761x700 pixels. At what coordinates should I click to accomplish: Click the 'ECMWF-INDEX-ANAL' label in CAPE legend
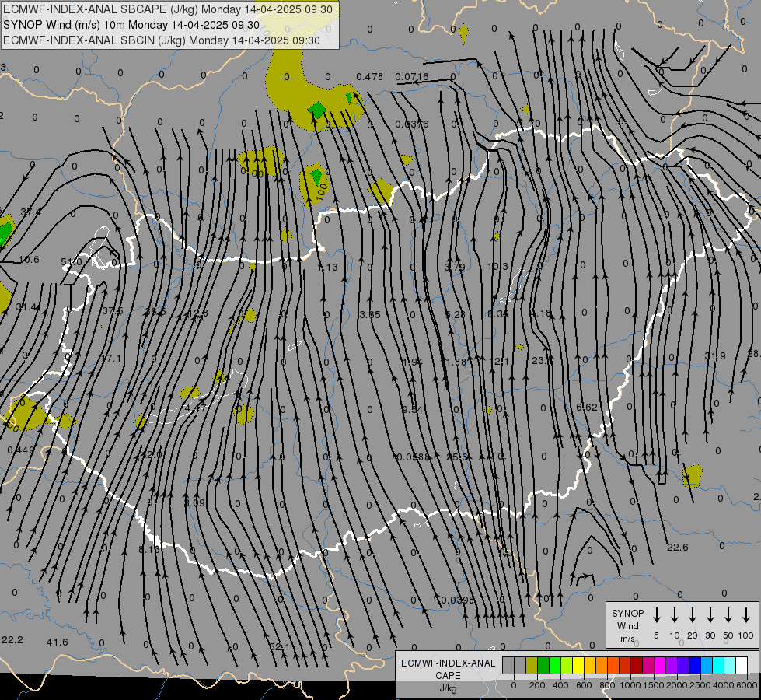pos(448,663)
